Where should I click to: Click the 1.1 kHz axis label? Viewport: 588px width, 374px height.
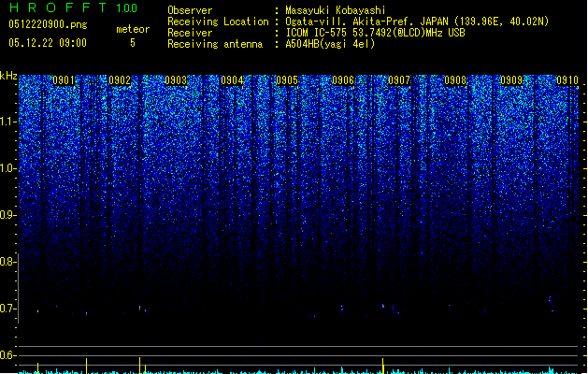coord(7,122)
